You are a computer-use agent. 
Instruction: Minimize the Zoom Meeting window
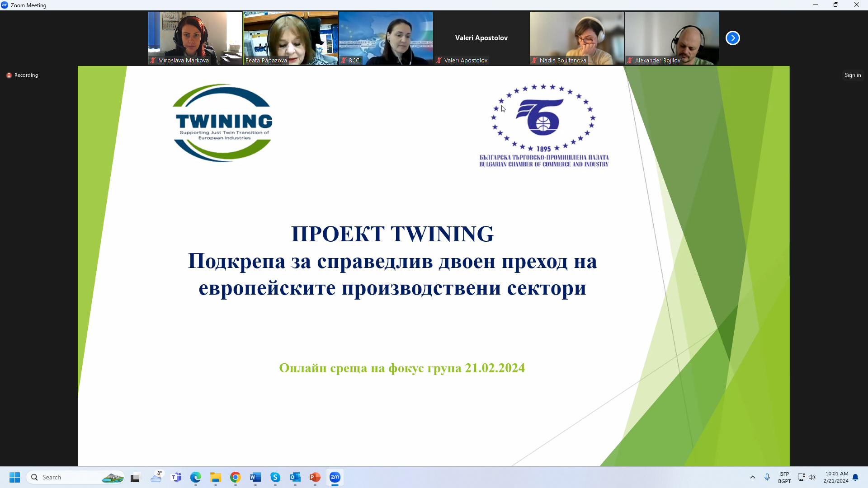[816, 5]
